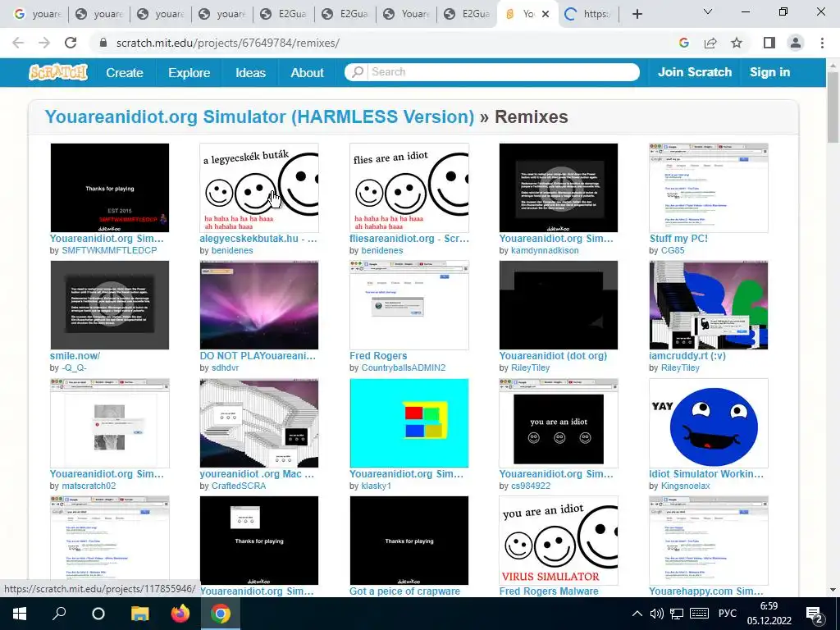Screen dimensions: 840x630
Task: Open the Windows Start menu
Action: 20,614
